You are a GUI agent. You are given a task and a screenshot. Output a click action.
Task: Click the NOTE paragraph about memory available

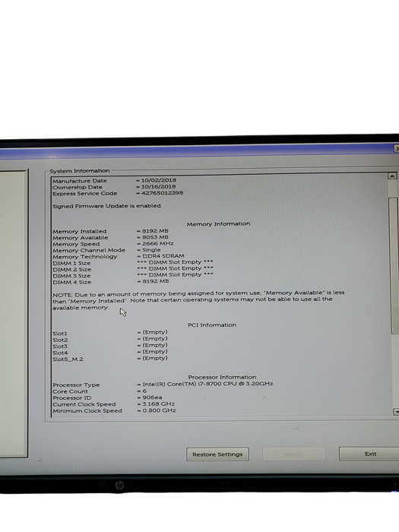tap(198, 300)
